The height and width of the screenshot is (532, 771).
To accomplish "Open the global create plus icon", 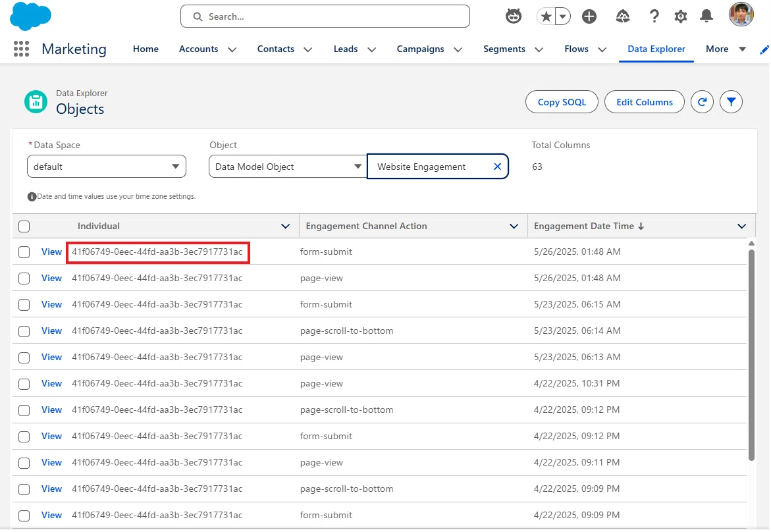I will click(589, 16).
